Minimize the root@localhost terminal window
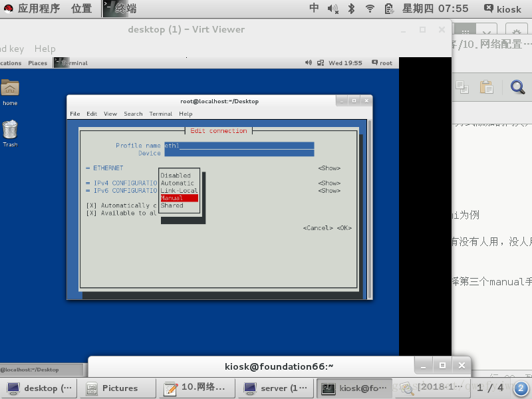The image size is (532, 399). click(342, 101)
